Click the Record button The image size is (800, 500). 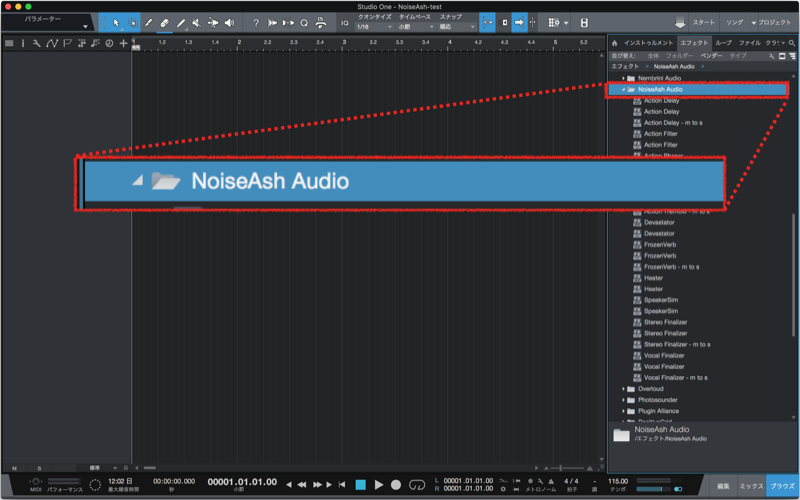tap(396, 484)
